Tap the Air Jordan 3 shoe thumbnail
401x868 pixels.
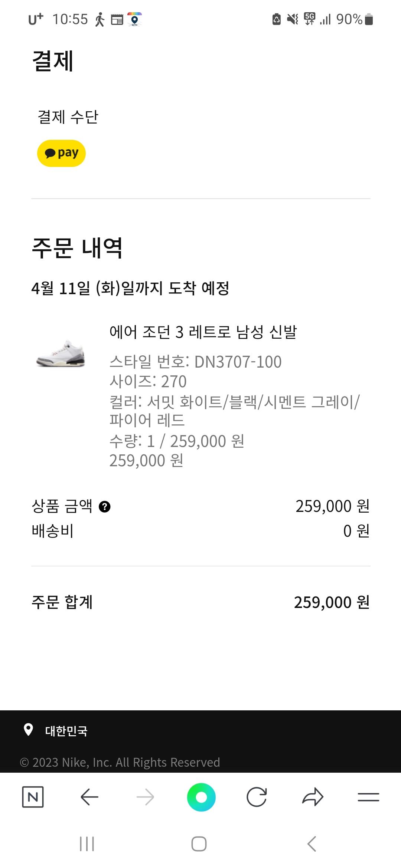point(61,354)
